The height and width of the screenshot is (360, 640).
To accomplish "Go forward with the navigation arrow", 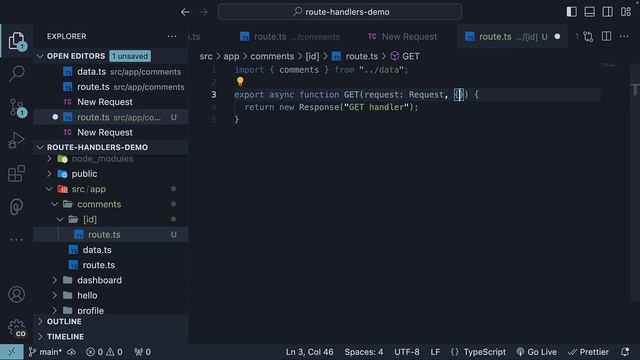I will [203, 12].
